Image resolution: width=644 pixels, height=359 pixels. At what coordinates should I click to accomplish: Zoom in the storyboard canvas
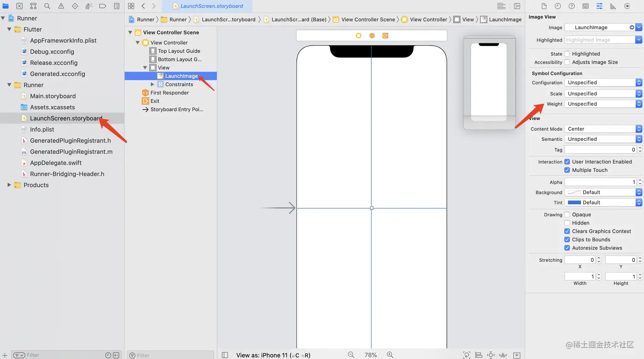[390, 355]
